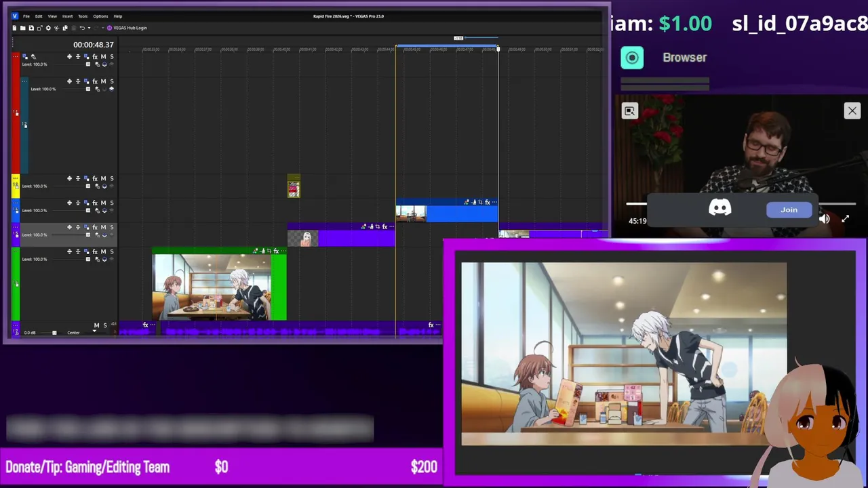The width and height of the screenshot is (868, 488).
Task: Mute the teal child video track
Action: [103, 81]
